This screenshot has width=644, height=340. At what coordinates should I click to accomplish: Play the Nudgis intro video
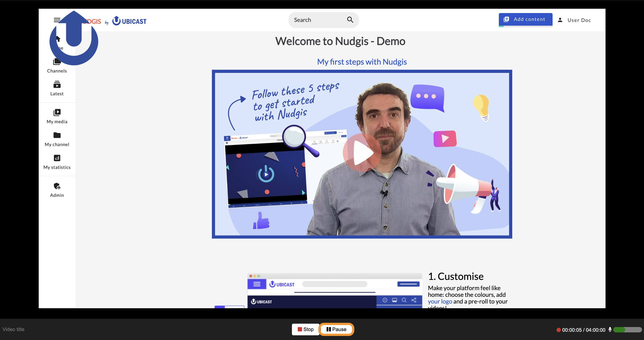pyautogui.click(x=362, y=153)
